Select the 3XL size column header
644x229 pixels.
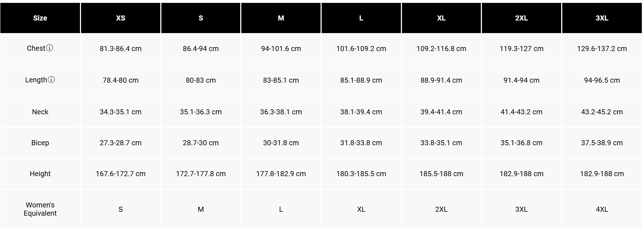601,18
